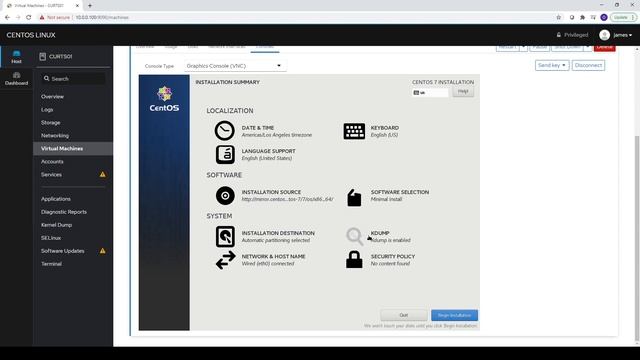The height and width of the screenshot is (360, 640).
Task: Open Kernel Dump in the sidebar
Action: point(56,225)
